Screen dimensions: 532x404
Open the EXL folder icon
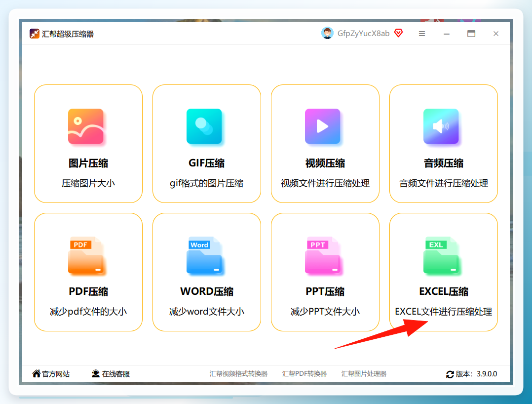[x=441, y=255]
